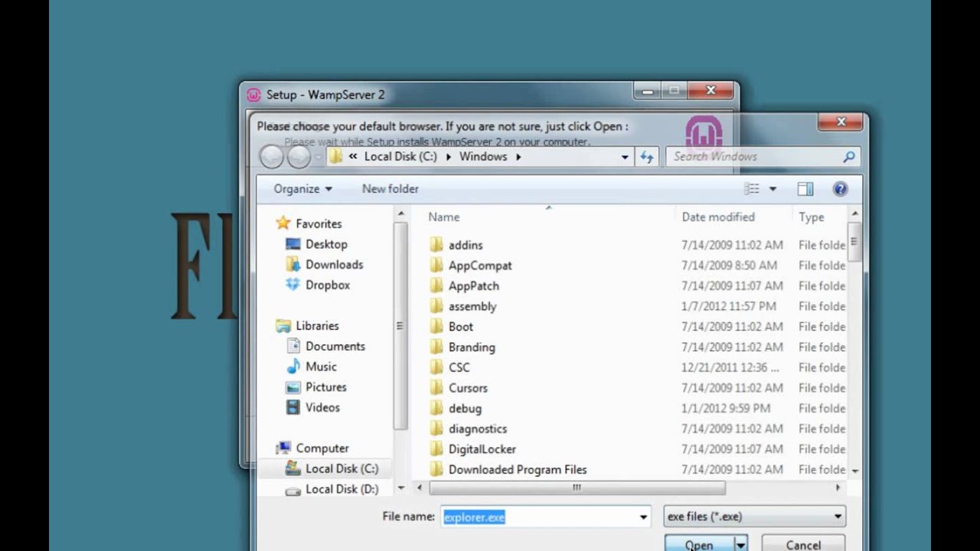Click the Cursors folder icon

tap(436, 388)
